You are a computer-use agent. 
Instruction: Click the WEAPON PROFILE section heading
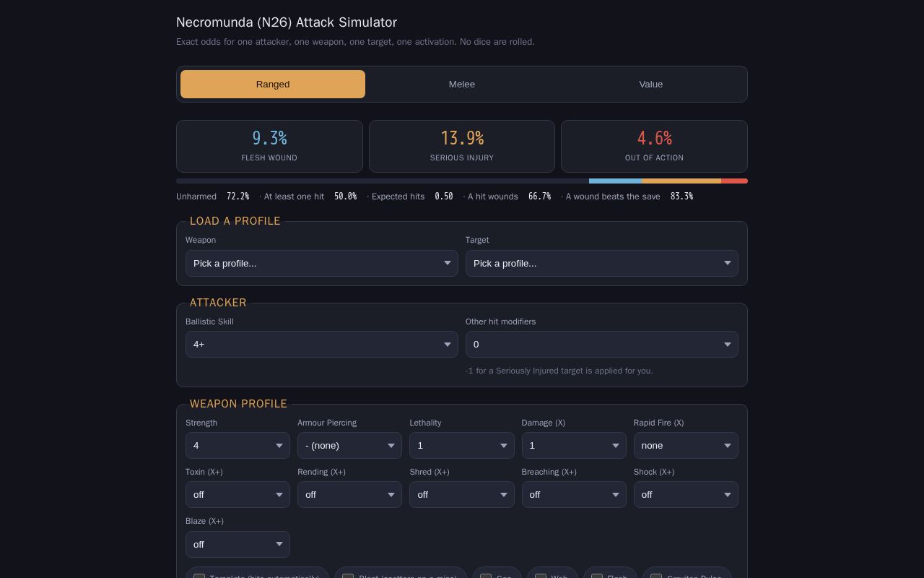238,404
